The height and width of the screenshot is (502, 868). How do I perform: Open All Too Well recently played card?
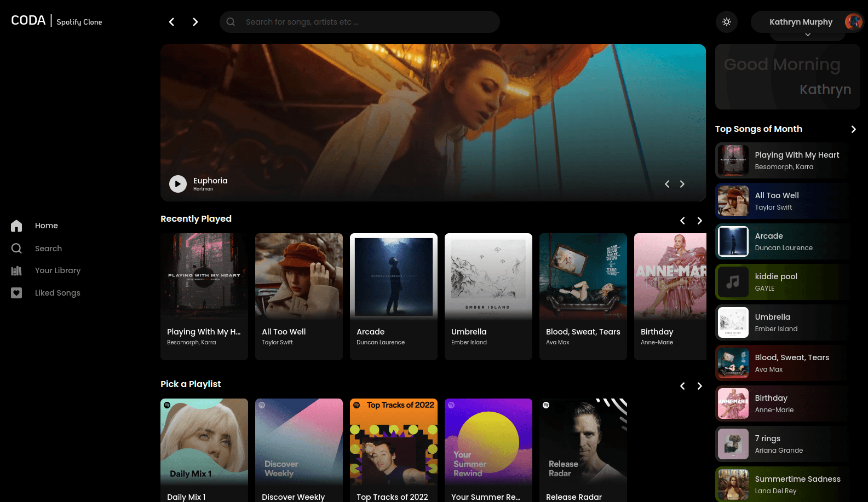click(x=299, y=297)
